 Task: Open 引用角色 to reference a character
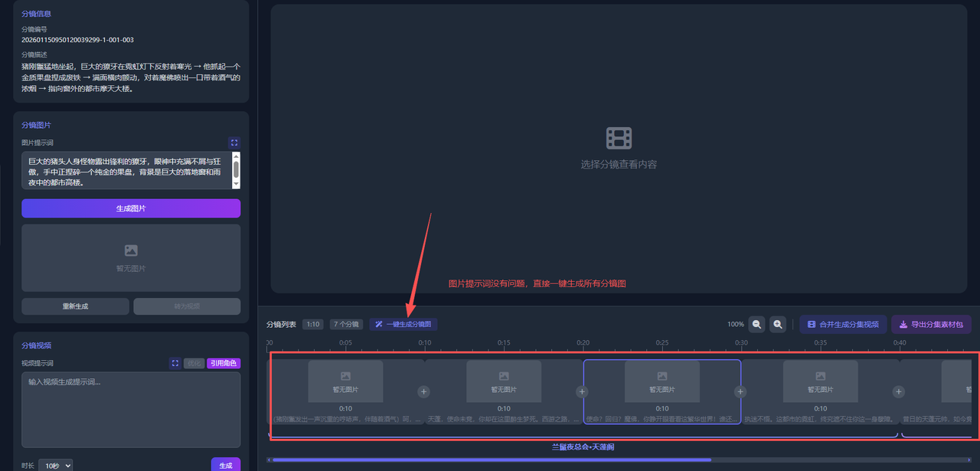pos(223,362)
